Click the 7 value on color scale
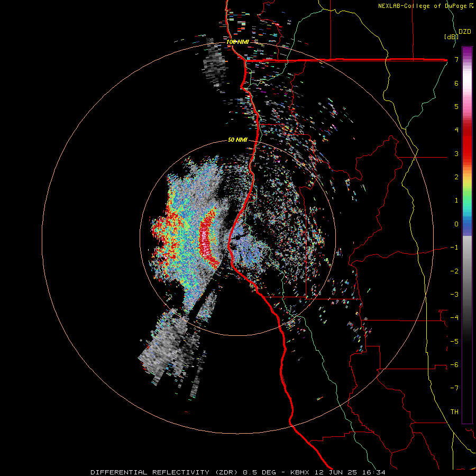Viewport: 476px width, 476px height. (x=456, y=59)
